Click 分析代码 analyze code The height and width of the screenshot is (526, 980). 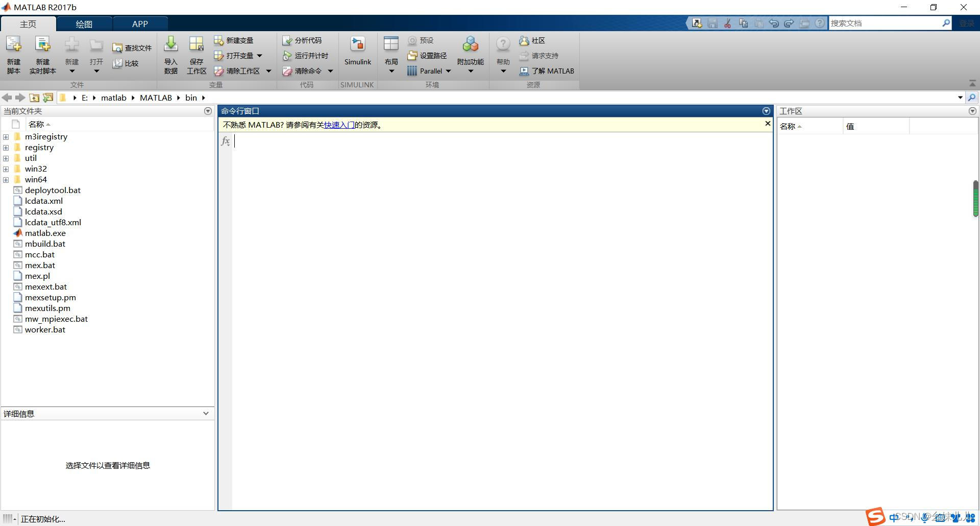pos(302,40)
